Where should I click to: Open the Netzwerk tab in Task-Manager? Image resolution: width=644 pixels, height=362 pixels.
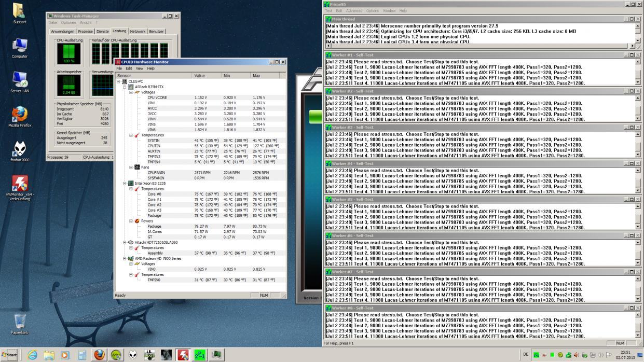[138, 32]
